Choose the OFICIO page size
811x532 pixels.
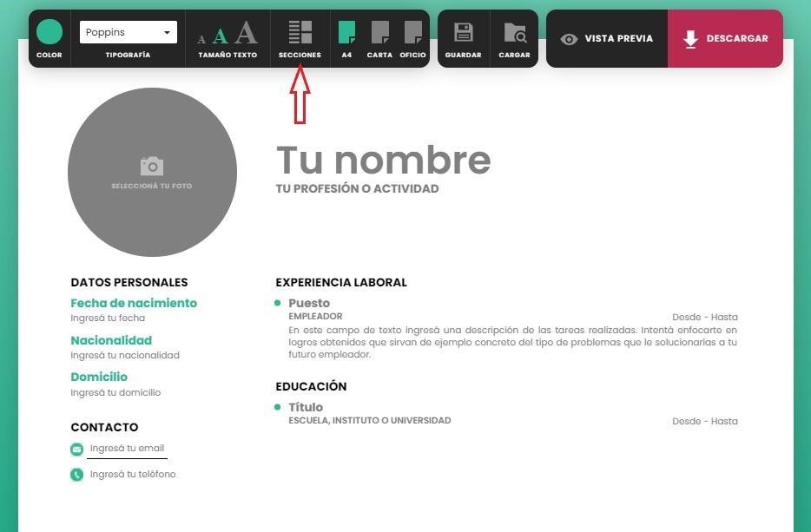(412, 32)
